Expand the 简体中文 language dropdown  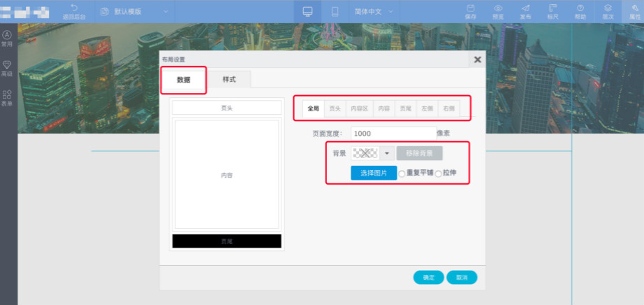tap(374, 12)
